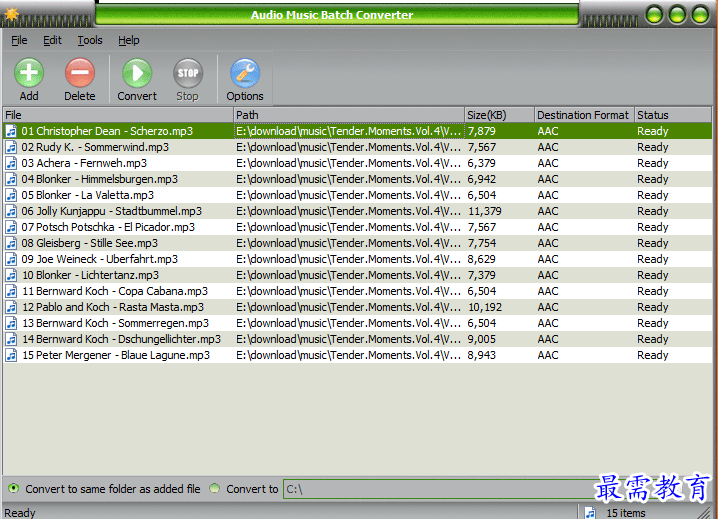
Task: Select row '09 Joe Weineck - Uberfahrt.mp3'
Action: pos(358,259)
